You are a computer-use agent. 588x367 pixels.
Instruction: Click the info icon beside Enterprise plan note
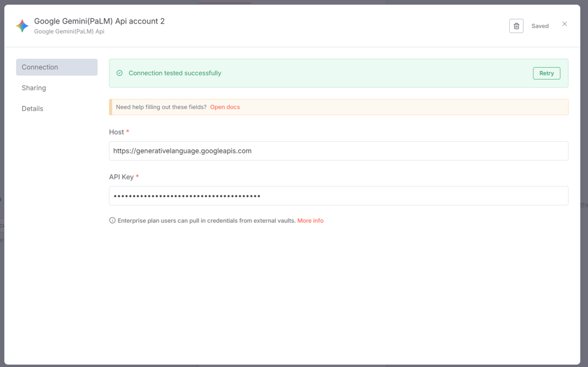[x=112, y=221]
